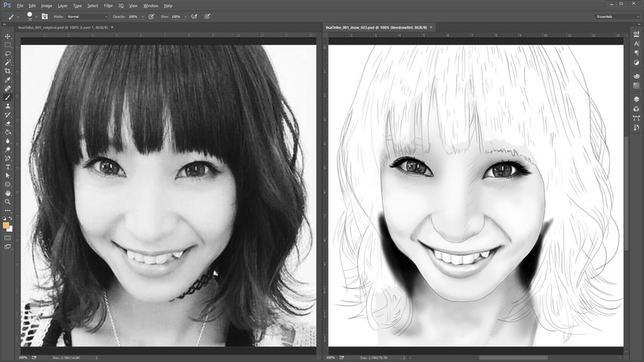Select the Magic Wand tool

[8, 63]
